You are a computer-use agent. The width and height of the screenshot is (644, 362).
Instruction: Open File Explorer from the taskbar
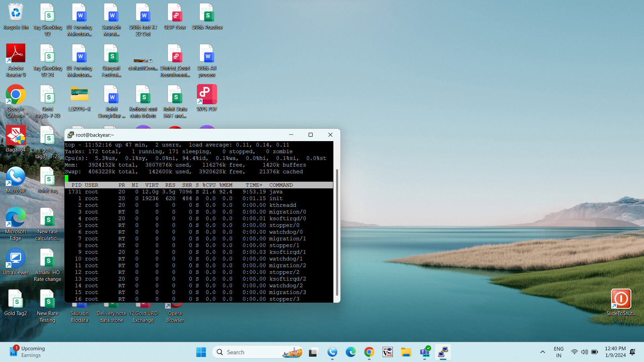tap(406, 352)
